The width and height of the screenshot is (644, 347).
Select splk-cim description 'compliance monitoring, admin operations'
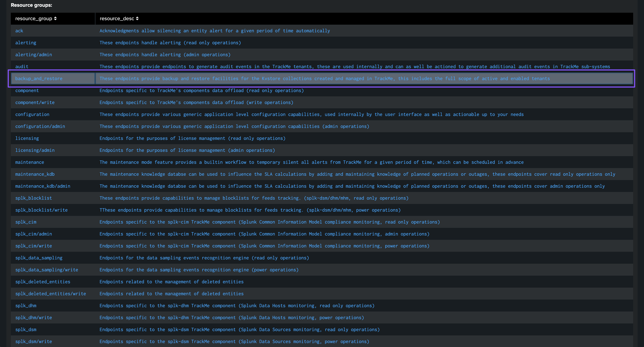point(264,234)
